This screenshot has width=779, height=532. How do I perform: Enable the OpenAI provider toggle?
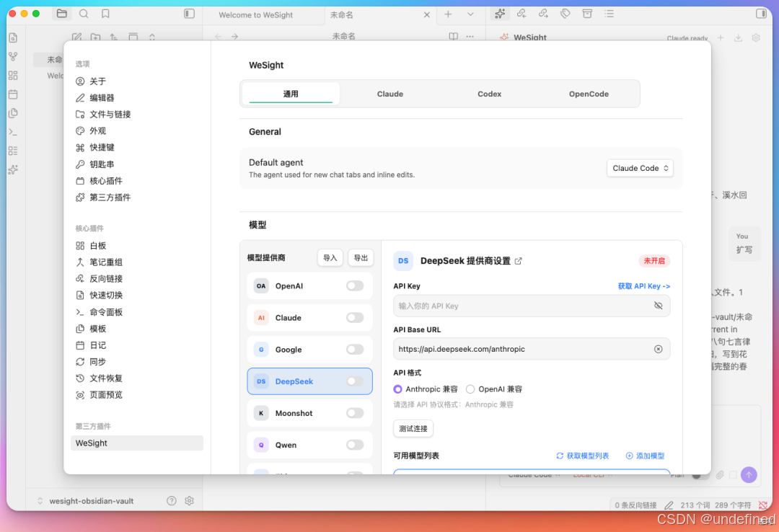tap(355, 285)
